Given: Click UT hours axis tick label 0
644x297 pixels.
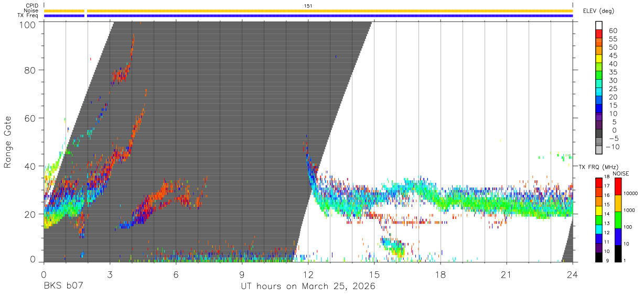Looking at the screenshot, I should point(44,274).
